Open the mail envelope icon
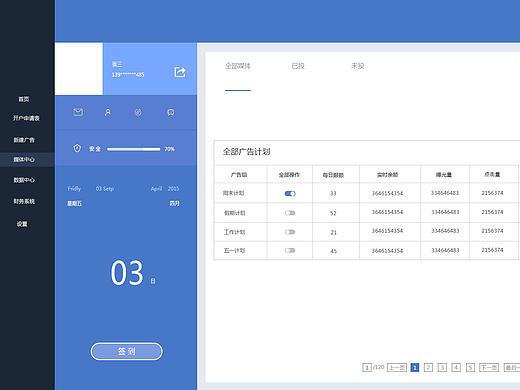The width and height of the screenshot is (520, 390). click(x=78, y=112)
